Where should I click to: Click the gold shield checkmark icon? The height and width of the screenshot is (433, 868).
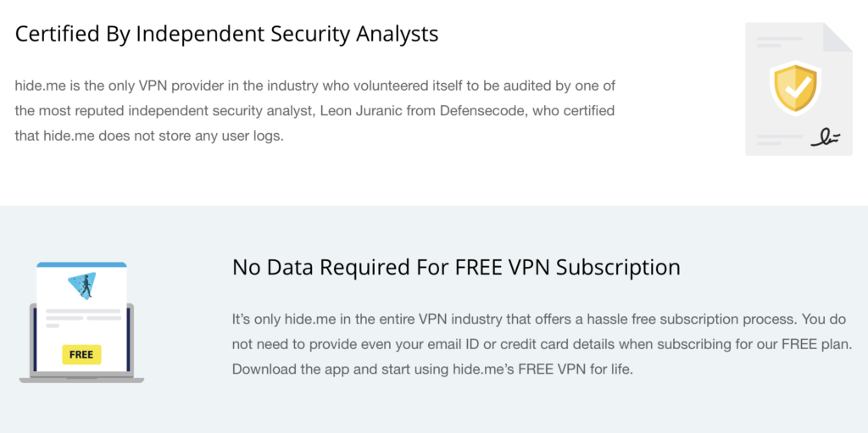(x=795, y=87)
